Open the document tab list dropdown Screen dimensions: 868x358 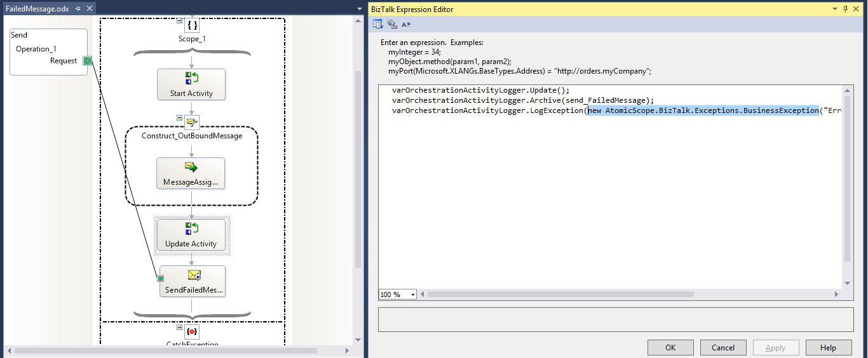tap(359, 9)
